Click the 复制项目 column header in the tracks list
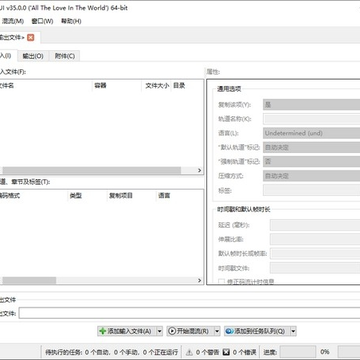The image size is (360, 360). coord(131,195)
